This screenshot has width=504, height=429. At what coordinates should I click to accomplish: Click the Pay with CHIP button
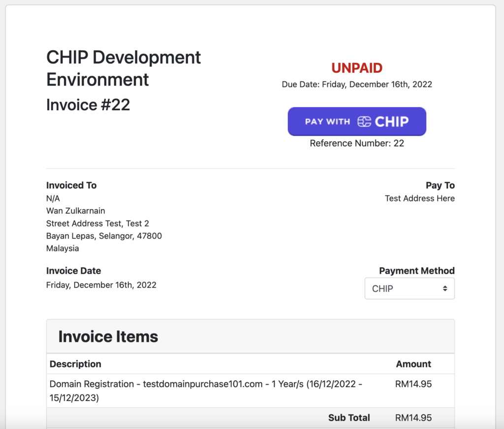(x=357, y=122)
